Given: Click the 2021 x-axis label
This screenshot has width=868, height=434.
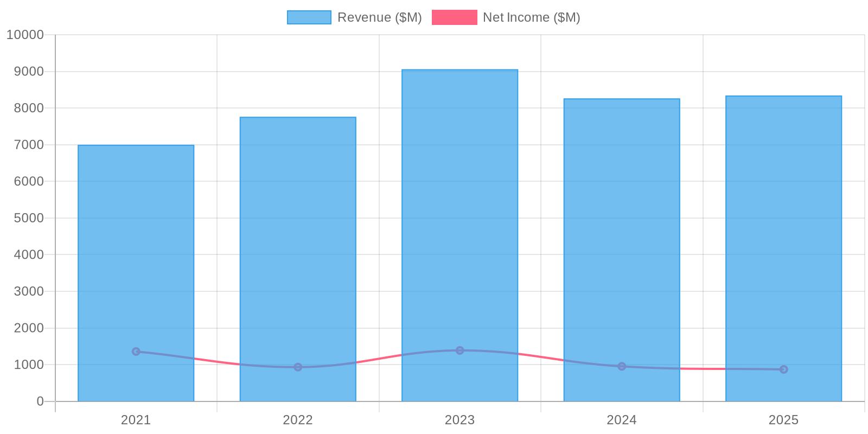Looking at the screenshot, I should tap(136, 420).
